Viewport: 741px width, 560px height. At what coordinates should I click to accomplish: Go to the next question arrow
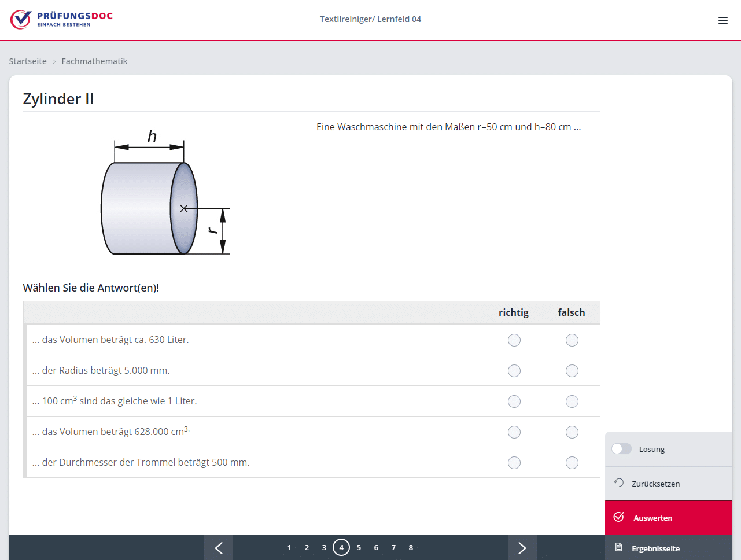pyautogui.click(x=522, y=547)
